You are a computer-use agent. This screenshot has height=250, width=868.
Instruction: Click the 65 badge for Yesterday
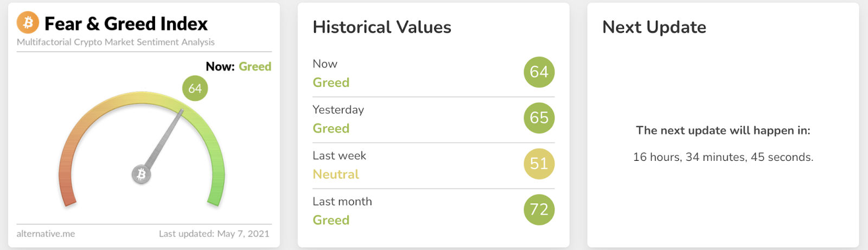click(539, 118)
